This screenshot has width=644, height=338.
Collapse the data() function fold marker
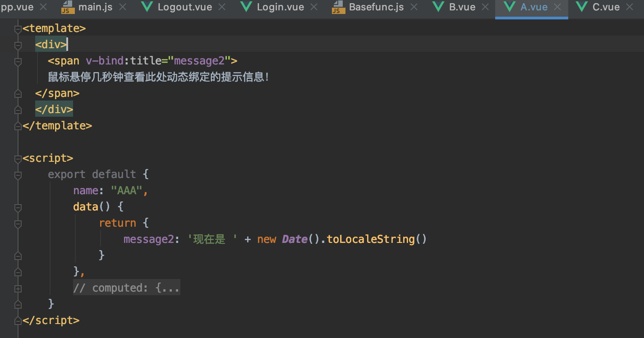pos(18,207)
